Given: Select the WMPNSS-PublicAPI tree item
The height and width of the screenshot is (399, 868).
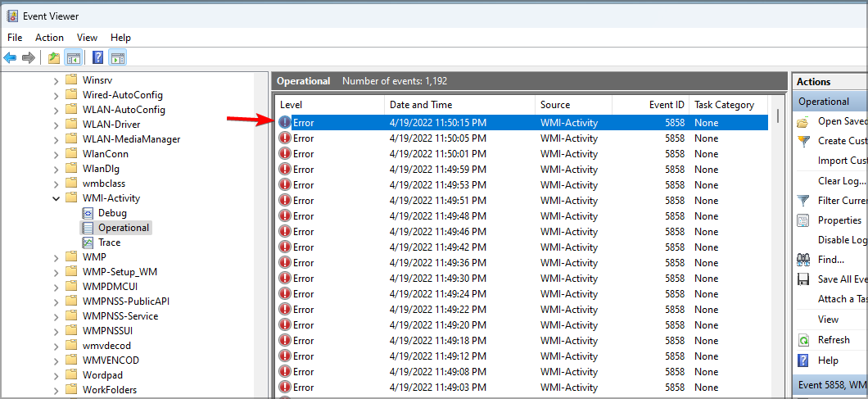Looking at the screenshot, I should pos(125,302).
